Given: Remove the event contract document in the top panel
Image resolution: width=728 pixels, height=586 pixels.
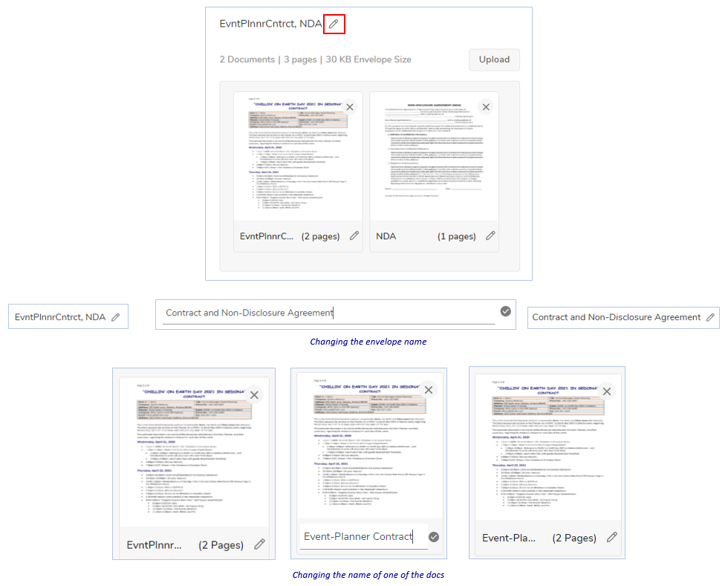Looking at the screenshot, I should click(350, 107).
